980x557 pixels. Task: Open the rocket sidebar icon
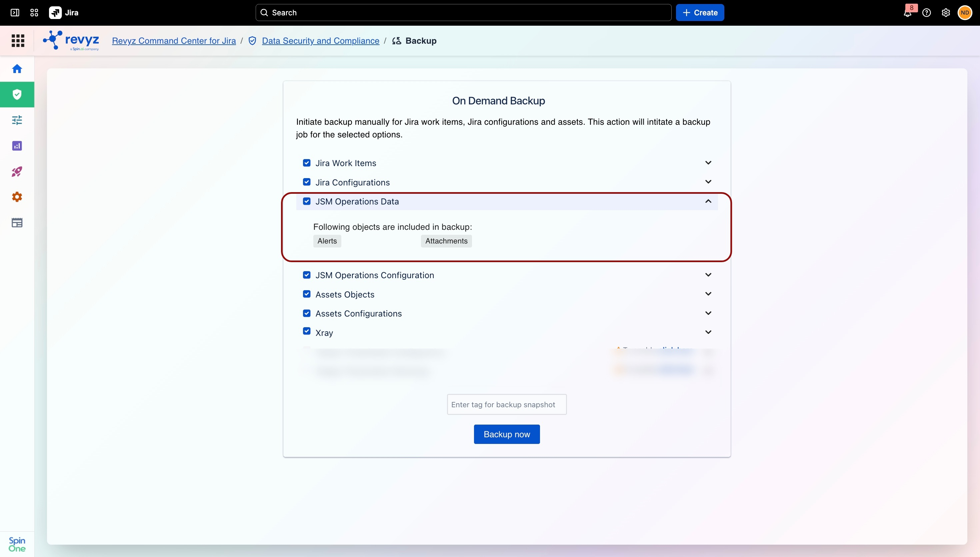coord(17,171)
